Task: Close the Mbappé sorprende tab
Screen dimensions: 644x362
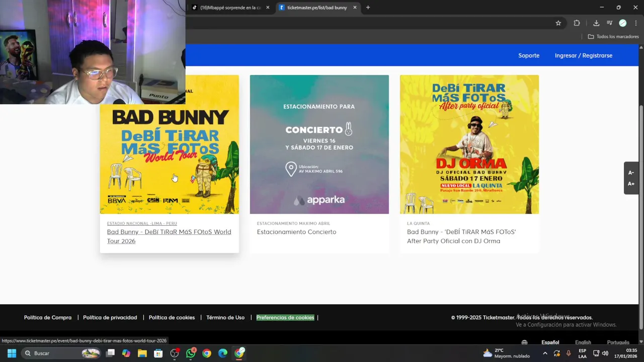Action: click(x=268, y=8)
